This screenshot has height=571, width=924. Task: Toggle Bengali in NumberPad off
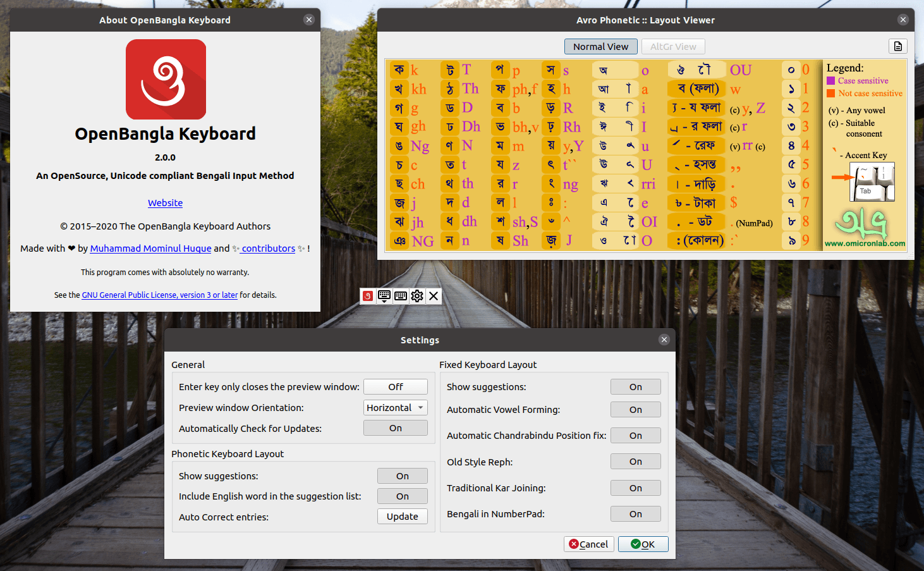pos(635,513)
